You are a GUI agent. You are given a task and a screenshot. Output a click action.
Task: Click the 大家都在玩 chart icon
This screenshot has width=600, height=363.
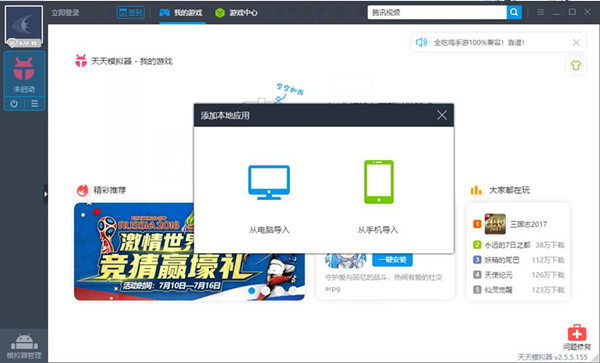point(476,190)
